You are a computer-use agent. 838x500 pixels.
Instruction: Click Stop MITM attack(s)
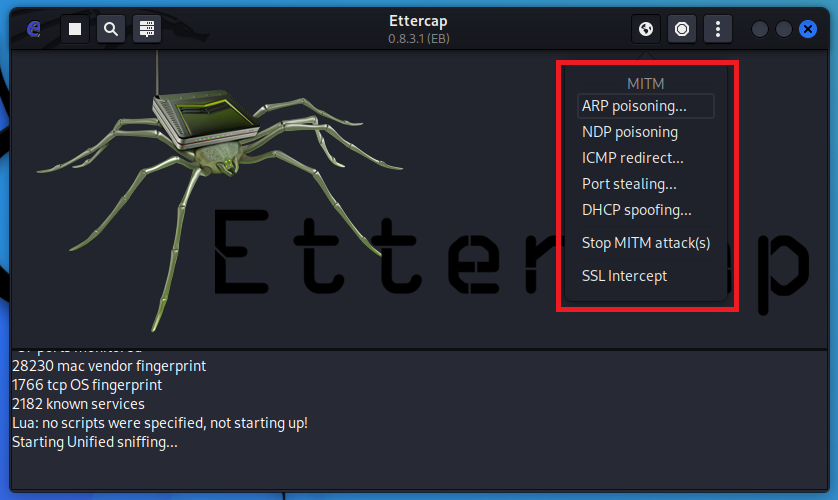pyautogui.click(x=646, y=243)
